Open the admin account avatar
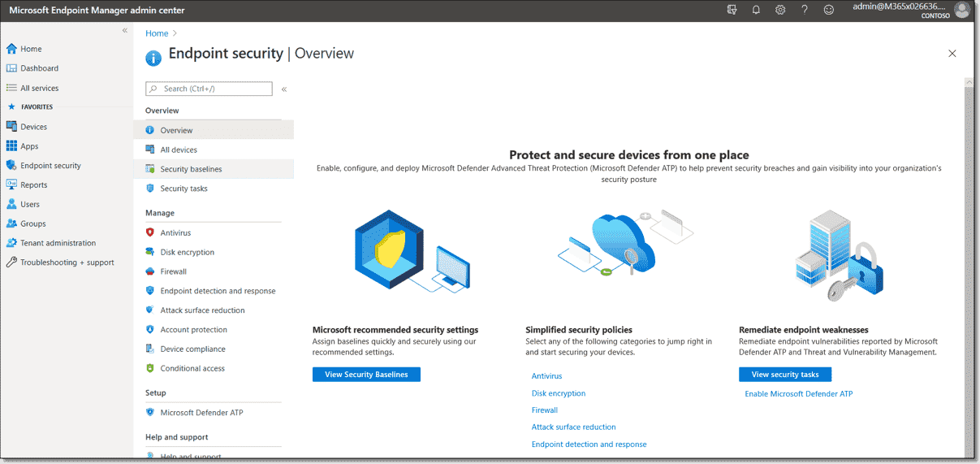Image resolution: width=980 pixels, height=464 pixels. pyautogui.click(x=962, y=10)
